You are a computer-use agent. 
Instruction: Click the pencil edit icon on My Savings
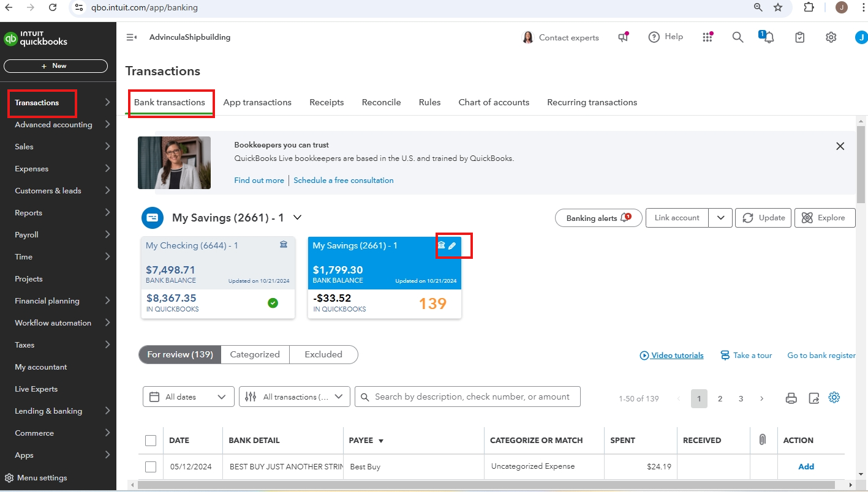click(452, 245)
